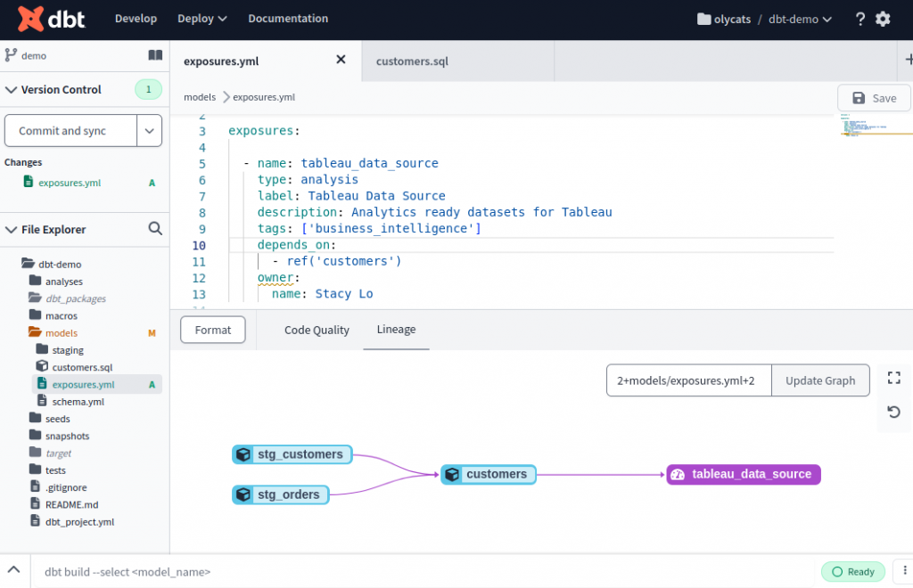Click the changes count badge showing 1
This screenshot has height=588, width=913.
point(149,90)
